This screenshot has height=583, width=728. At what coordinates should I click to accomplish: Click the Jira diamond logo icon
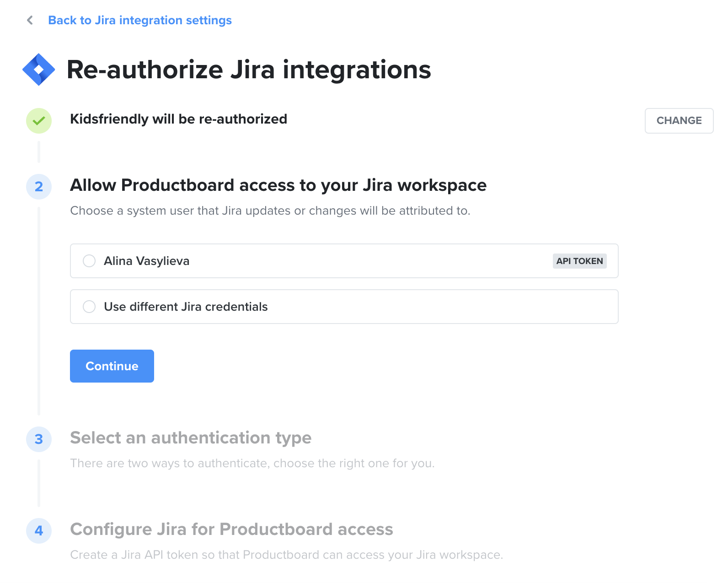click(x=39, y=70)
